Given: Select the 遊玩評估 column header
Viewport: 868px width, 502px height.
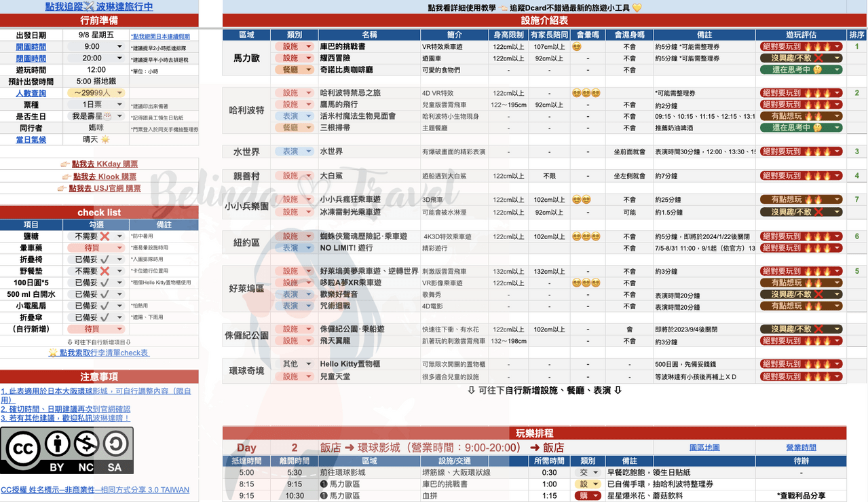Looking at the screenshot, I should 801,35.
